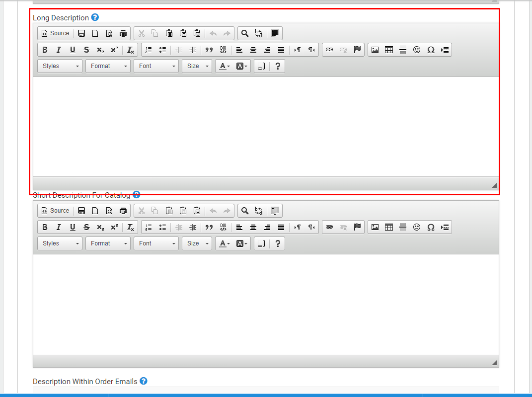Toggle Italic in Long Description editor
The image size is (532, 397).
coord(59,50)
